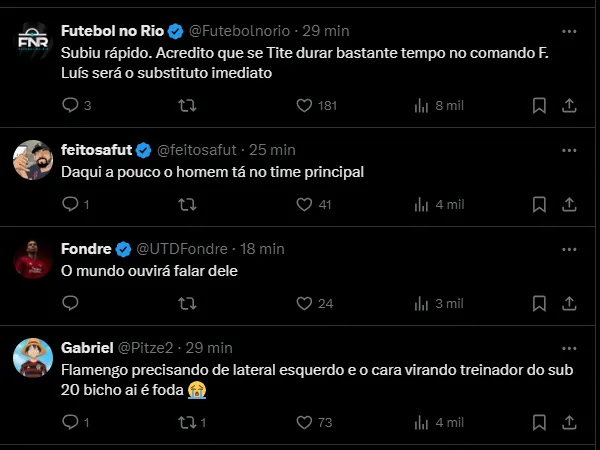This screenshot has height=450, width=600.
Task: Repost the Futebol no Rio tweet
Action: coord(186,105)
